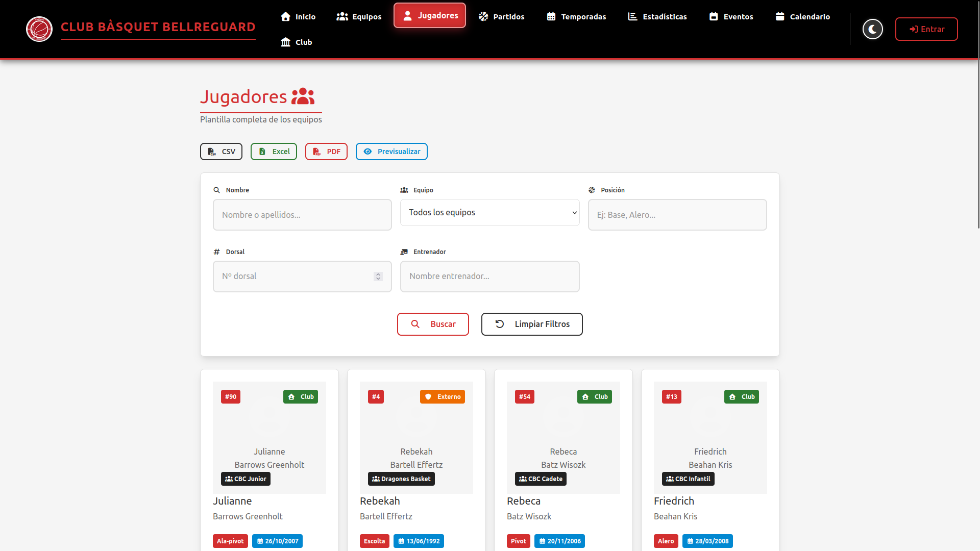Select the Jugadores menu item
This screenshot has width=980, height=551.
(x=430, y=15)
